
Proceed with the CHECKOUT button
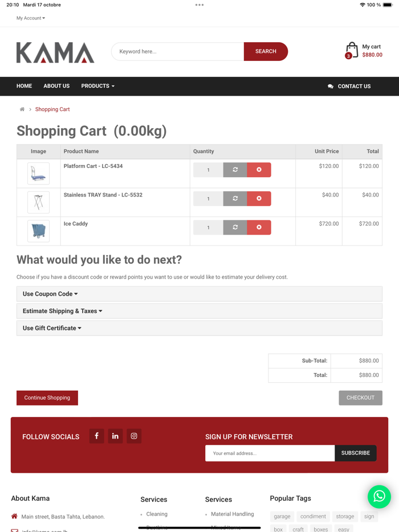[x=360, y=398]
